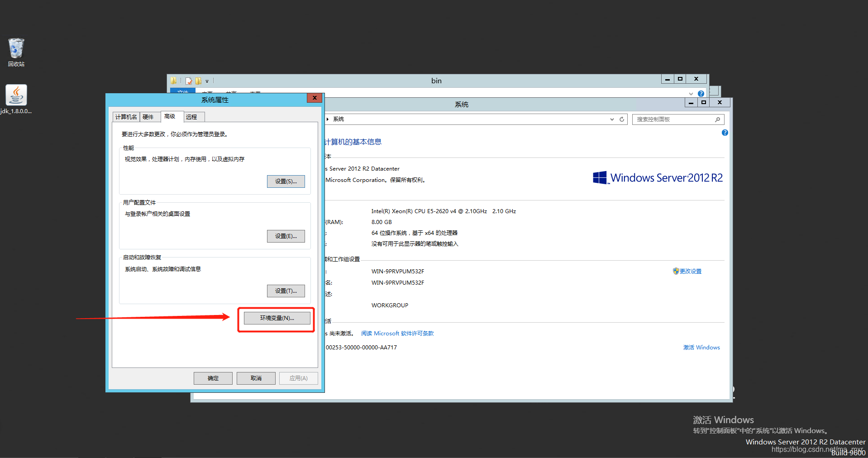Click the New Folder quick access icon in bin window
Viewport: 868px width, 458px height.
click(x=198, y=81)
